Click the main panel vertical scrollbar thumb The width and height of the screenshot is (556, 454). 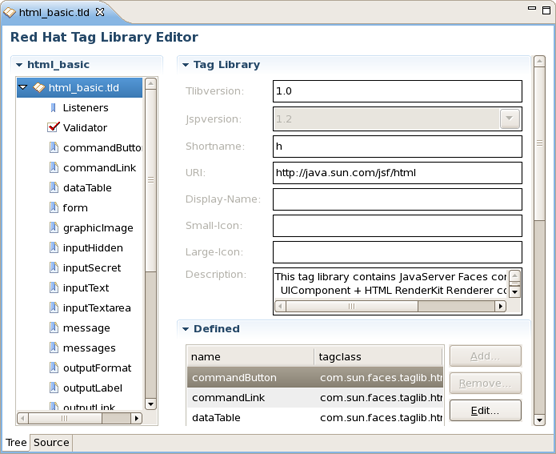tap(539, 143)
